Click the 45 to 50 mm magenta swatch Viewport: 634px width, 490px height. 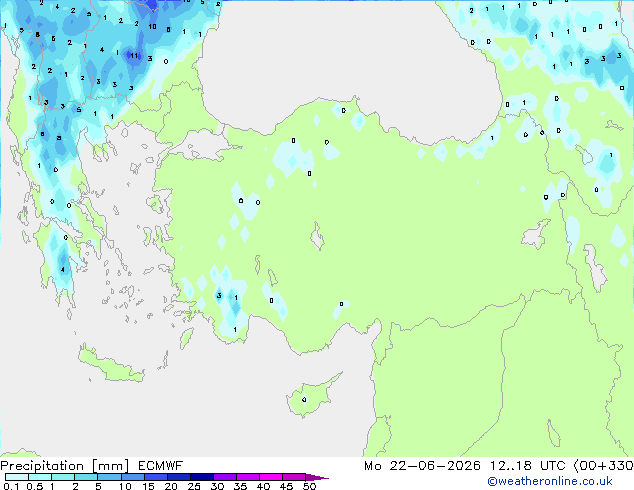(x=294, y=477)
